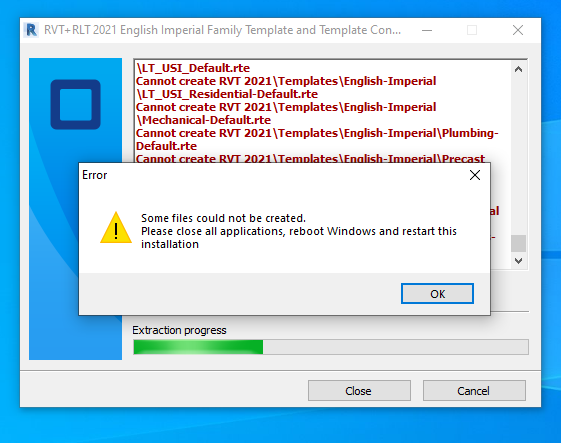Screen dimensions: 561x443
Task: Close the RVT+RLT installer window via X
Action: pyautogui.click(x=518, y=30)
